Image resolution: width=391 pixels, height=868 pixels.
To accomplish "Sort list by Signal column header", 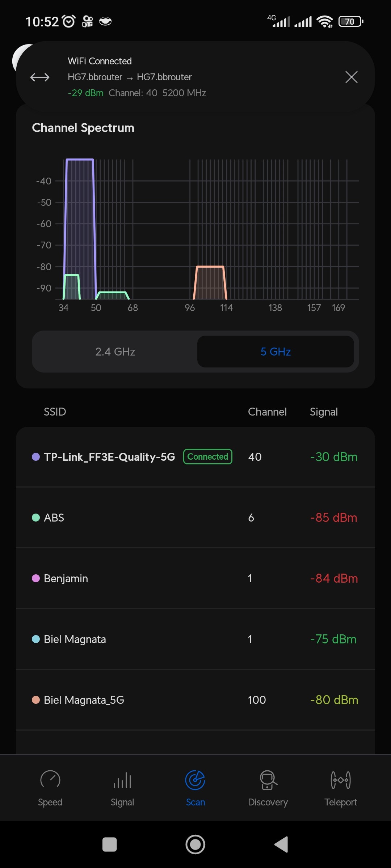I will pyautogui.click(x=324, y=412).
